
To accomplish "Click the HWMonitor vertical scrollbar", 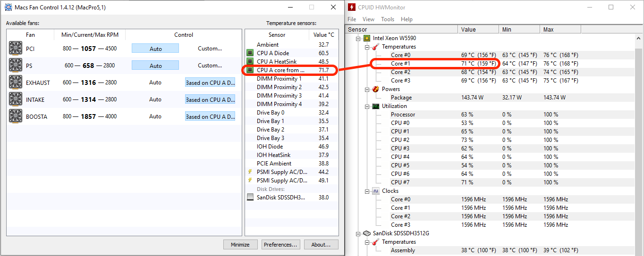I will [x=640, y=141].
